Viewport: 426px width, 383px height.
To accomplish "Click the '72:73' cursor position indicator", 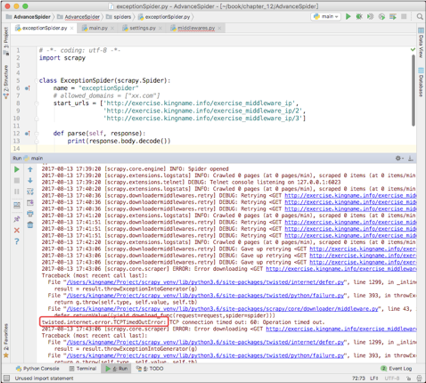I will click(359, 378).
